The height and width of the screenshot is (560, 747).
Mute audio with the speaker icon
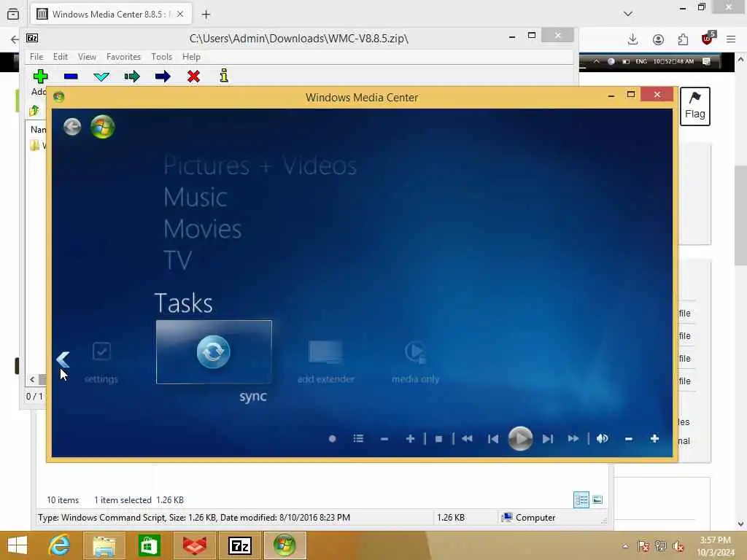pos(602,438)
